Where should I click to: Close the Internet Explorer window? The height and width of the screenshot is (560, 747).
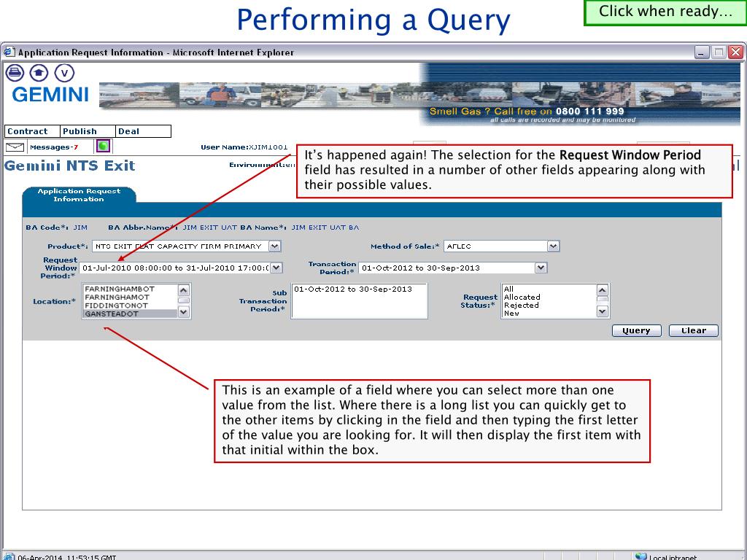735,52
